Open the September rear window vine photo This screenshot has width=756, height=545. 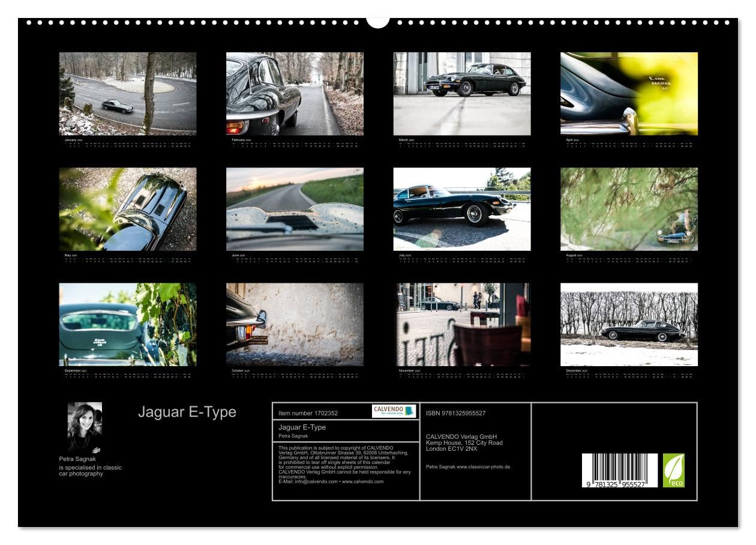coord(128,325)
